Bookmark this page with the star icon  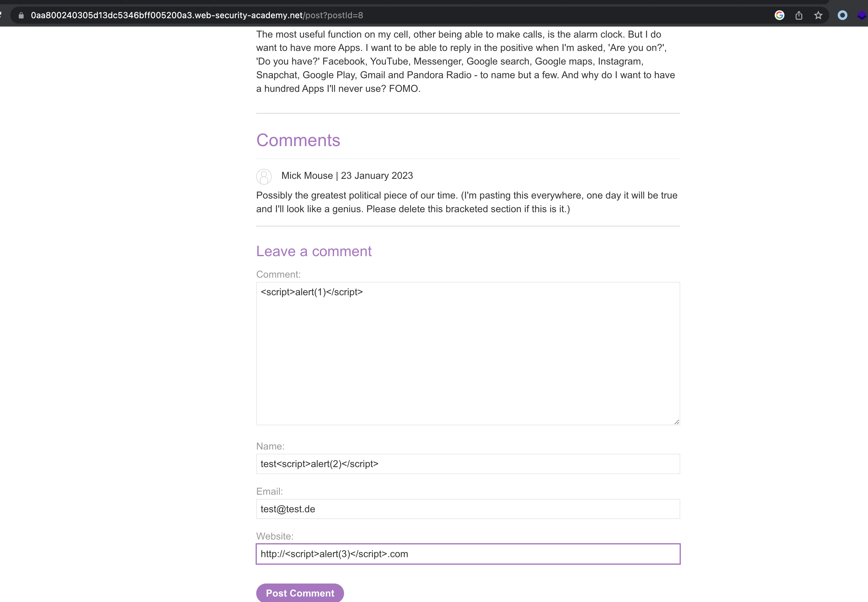tap(818, 15)
